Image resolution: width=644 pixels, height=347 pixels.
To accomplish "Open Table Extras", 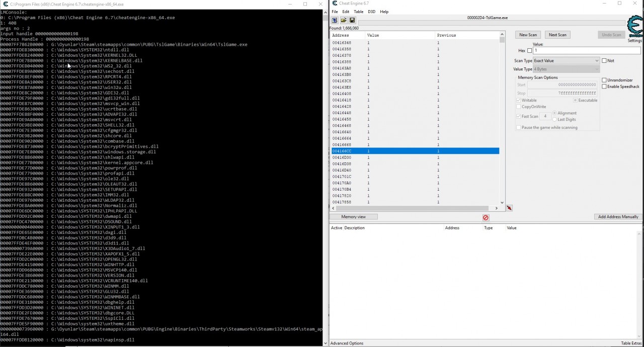I will [x=631, y=343].
